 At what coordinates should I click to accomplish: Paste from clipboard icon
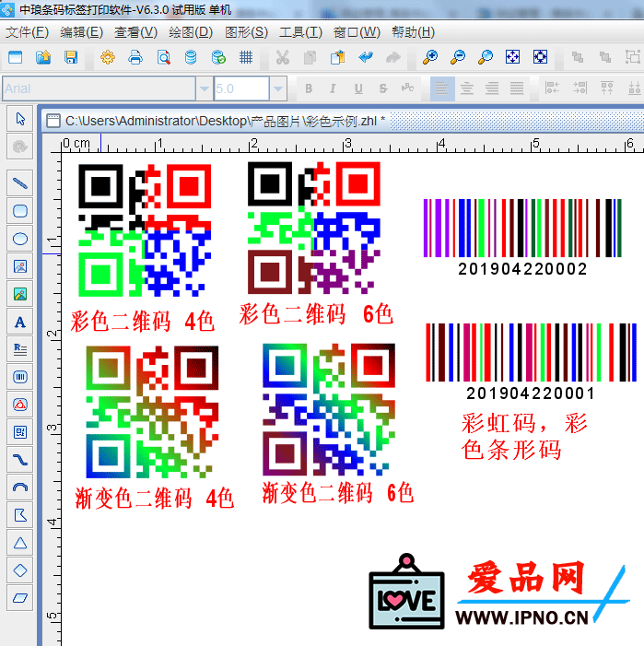tap(337, 57)
